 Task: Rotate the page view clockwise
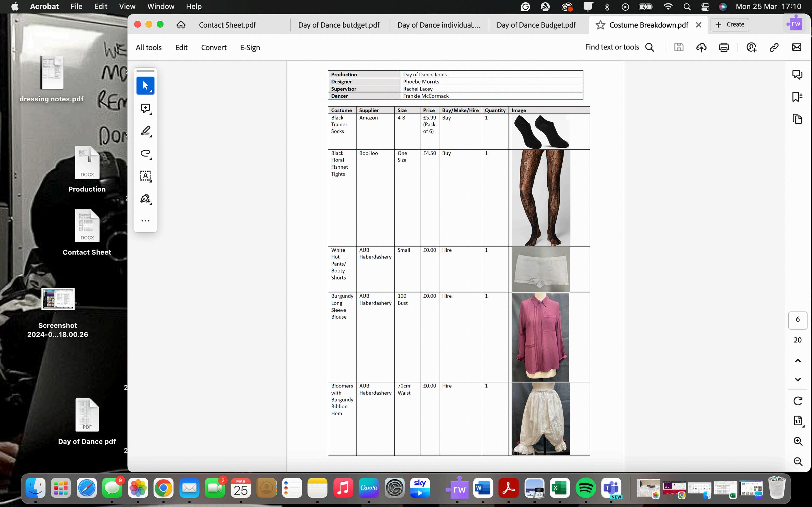(798, 401)
